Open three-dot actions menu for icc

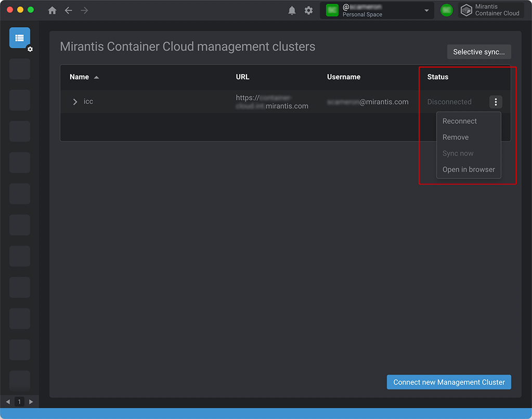[496, 102]
